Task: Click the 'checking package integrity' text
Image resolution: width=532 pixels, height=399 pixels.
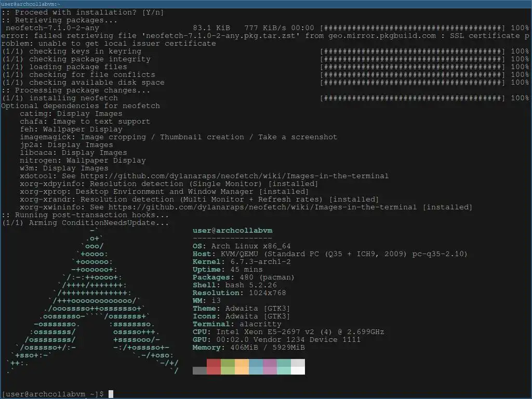Action: coord(89,59)
